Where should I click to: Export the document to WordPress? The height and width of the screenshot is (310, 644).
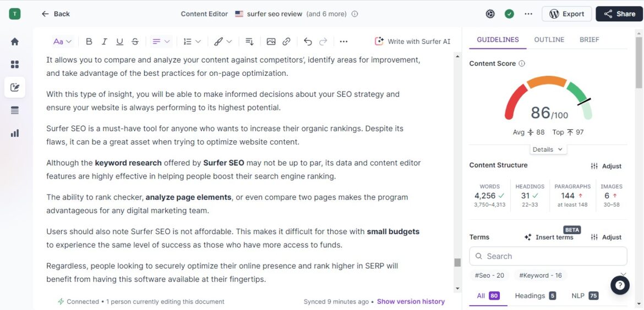tap(567, 14)
